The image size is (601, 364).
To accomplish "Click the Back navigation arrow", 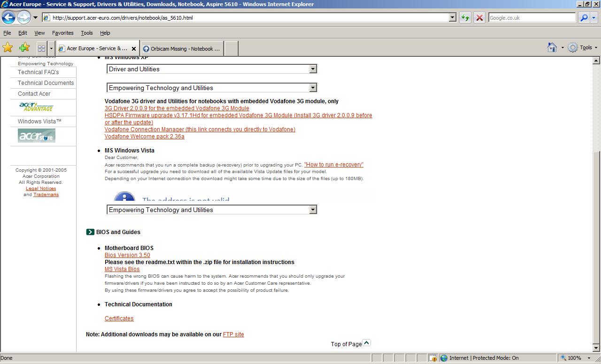I will coord(8,17).
